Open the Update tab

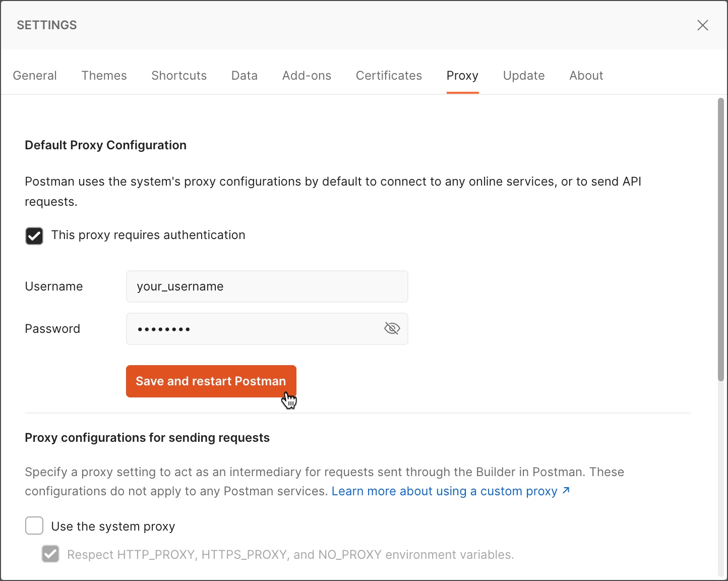pos(524,75)
